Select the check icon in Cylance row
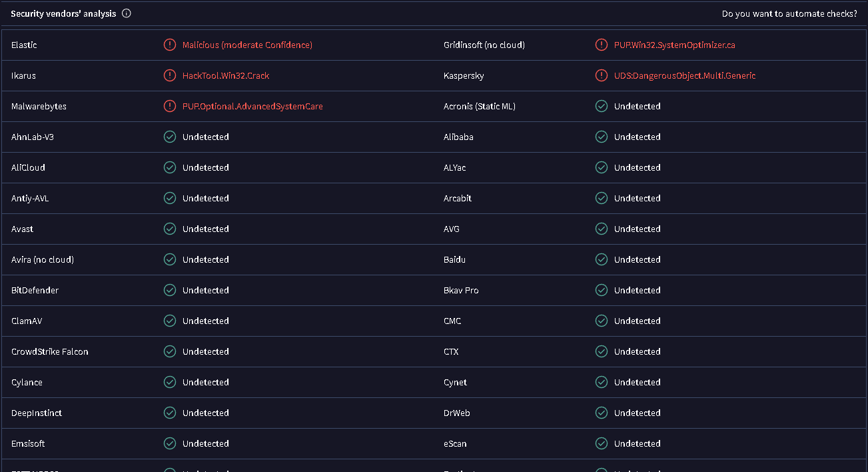Image resolution: width=868 pixels, height=472 pixels. 170,382
